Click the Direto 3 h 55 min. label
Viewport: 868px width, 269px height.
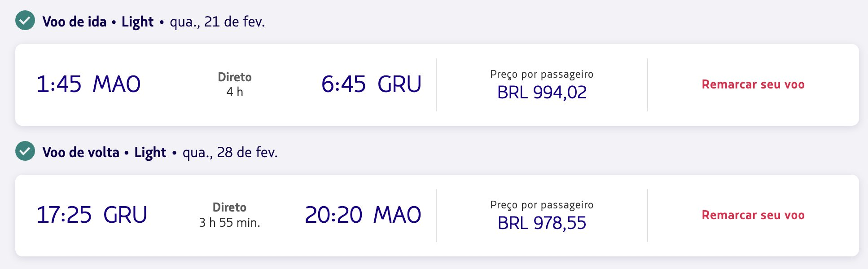click(230, 215)
